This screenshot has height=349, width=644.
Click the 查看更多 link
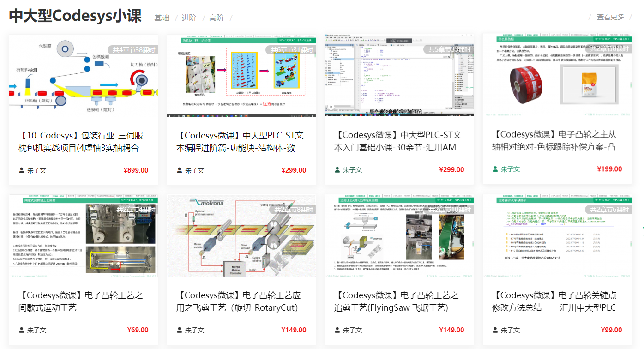(x=610, y=17)
